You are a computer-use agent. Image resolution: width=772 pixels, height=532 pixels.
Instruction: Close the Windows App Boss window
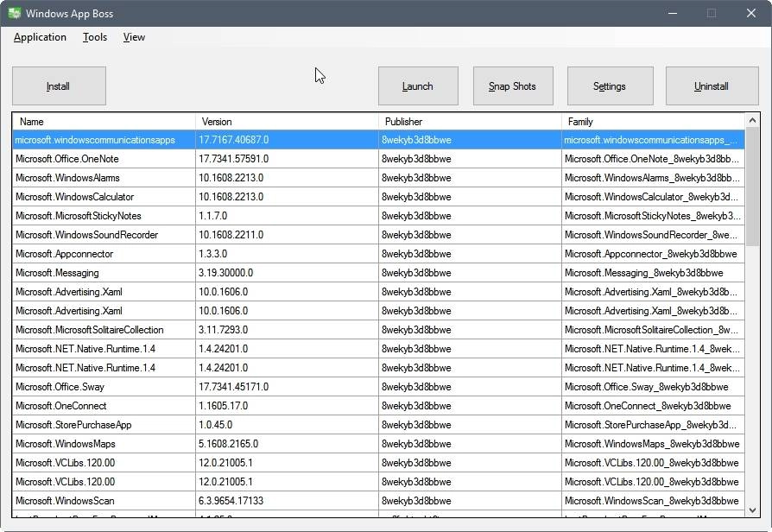tap(750, 13)
